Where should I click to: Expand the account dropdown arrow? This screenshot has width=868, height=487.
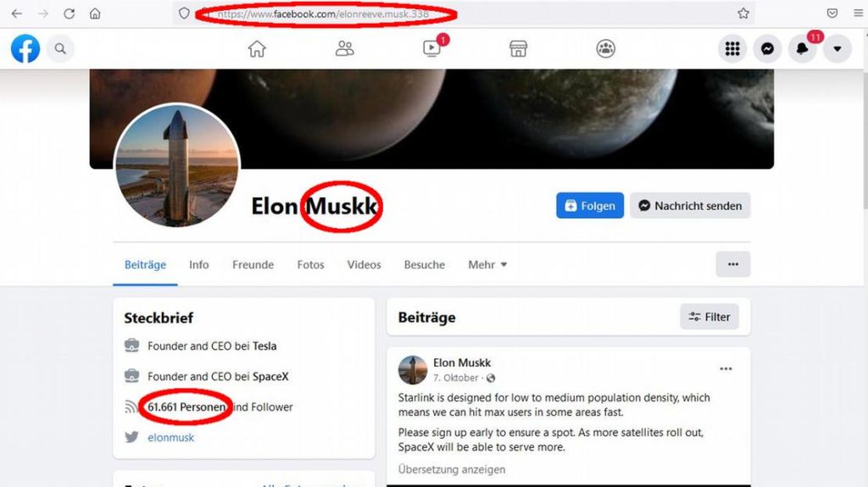point(837,49)
